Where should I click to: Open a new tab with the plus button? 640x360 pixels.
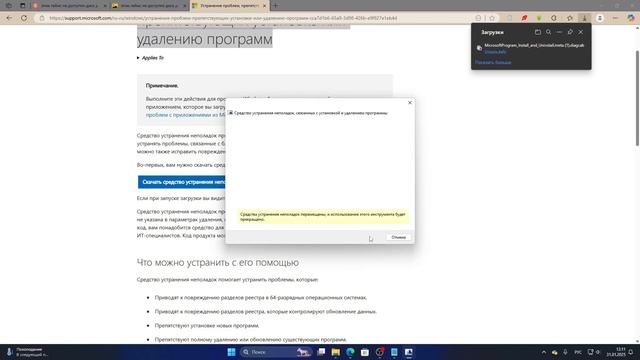(x=275, y=6)
